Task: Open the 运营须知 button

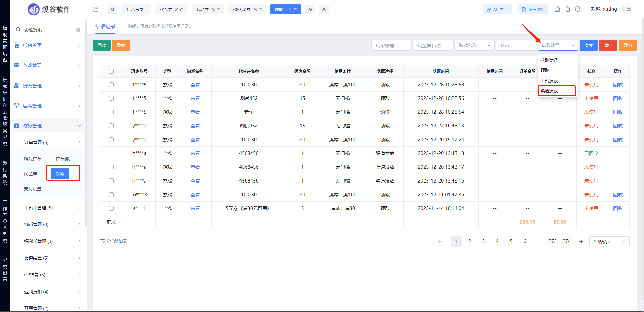Action: 533,9
